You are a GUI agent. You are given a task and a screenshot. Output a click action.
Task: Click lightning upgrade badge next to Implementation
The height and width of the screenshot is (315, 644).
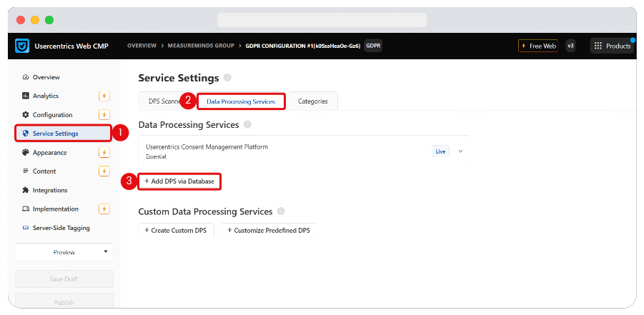click(104, 209)
